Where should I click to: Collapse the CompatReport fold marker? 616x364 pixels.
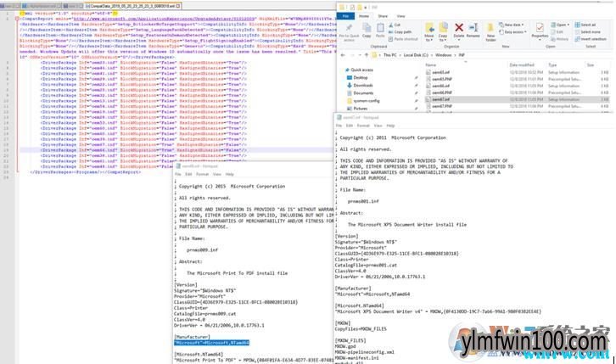coord(17,19)
